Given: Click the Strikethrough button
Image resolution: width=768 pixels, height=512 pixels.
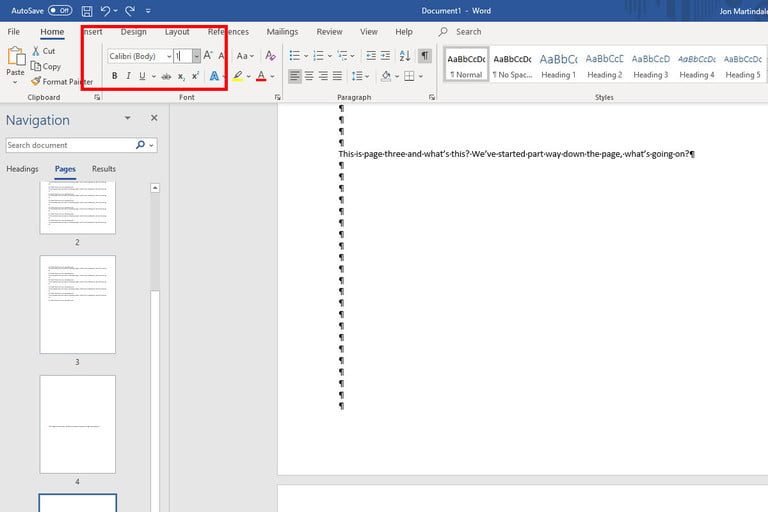Looking at the screenshot, I should tap(165, 76).
